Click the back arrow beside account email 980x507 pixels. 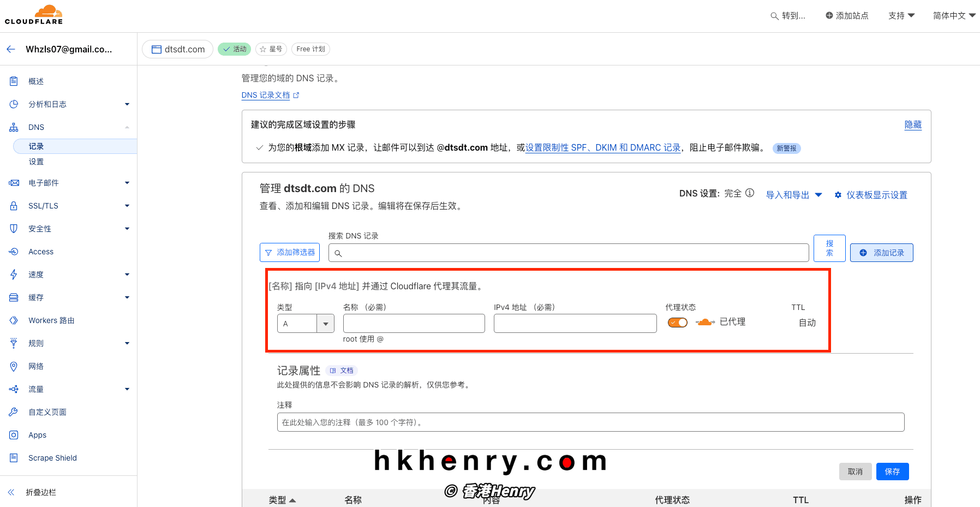11,49
